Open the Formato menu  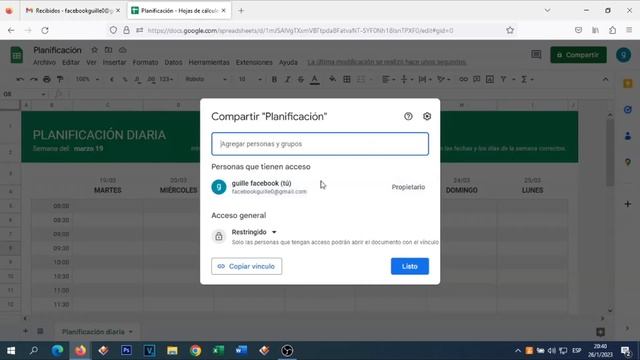click(x=145, y=62)
